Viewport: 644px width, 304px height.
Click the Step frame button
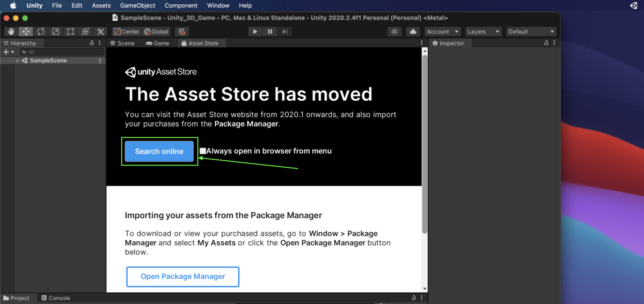coord(285,32)
